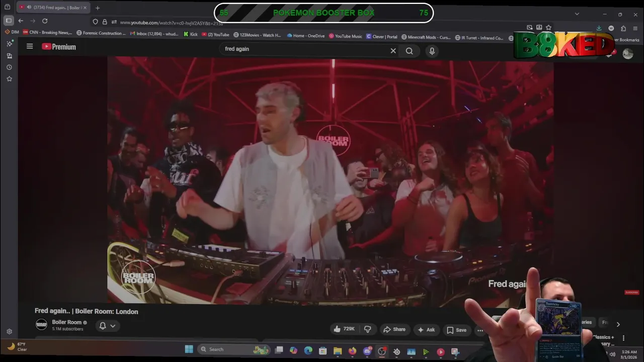Open the weather widget showing 67°F Clear
Image resolution: width=644 pixels, height=362 pixels.
[17, 346]
